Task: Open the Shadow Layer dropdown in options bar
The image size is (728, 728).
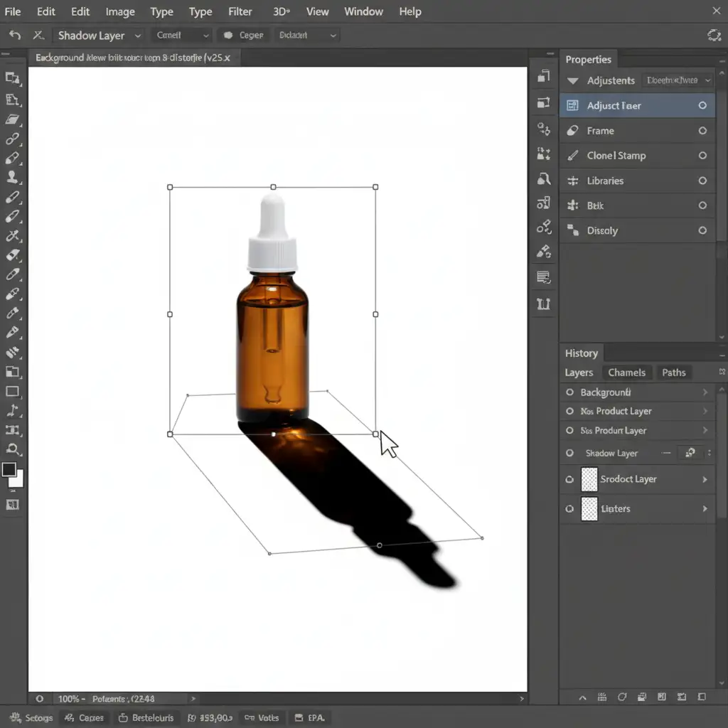Action: 138,35
